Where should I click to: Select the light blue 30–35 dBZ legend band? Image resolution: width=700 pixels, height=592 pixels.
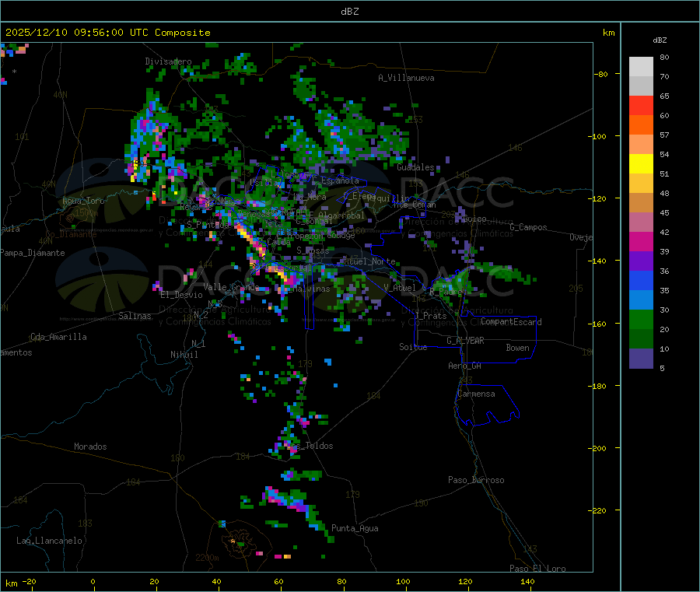(641, 300)
